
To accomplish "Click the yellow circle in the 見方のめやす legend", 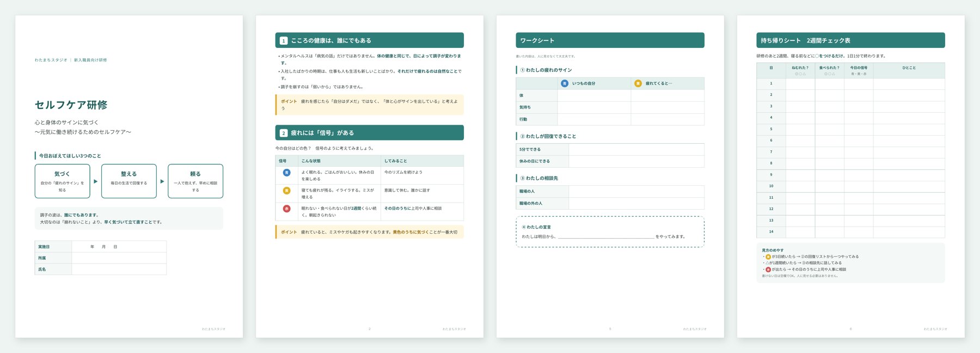I will click(768, 257).
